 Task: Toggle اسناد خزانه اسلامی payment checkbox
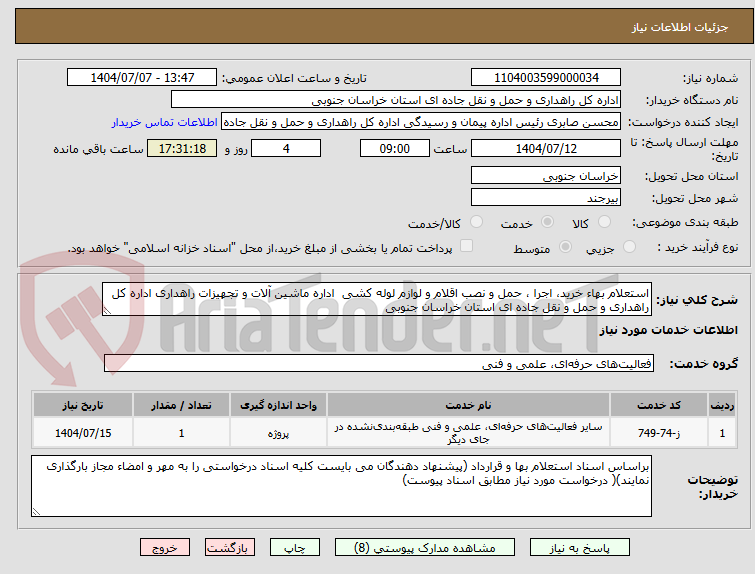coord(466,246)
